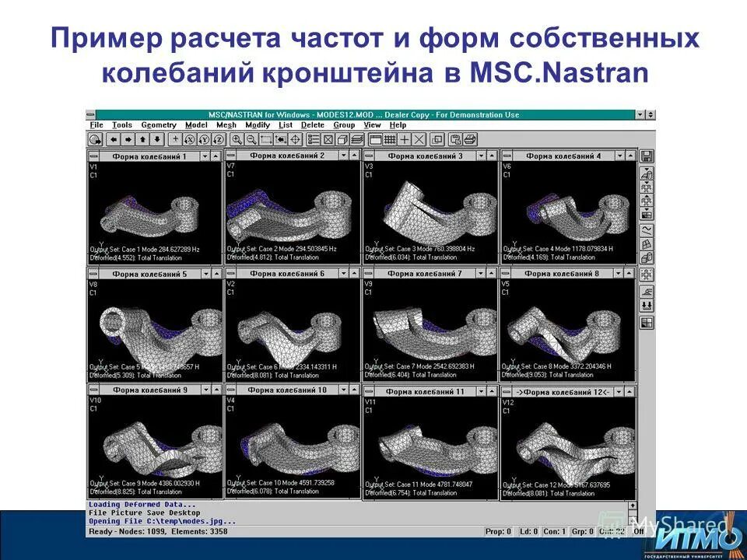The width and height of the screenshot is (747, 560).
Task: Select the Zoom Out magnifier icon
Action: tap(251, 139)
